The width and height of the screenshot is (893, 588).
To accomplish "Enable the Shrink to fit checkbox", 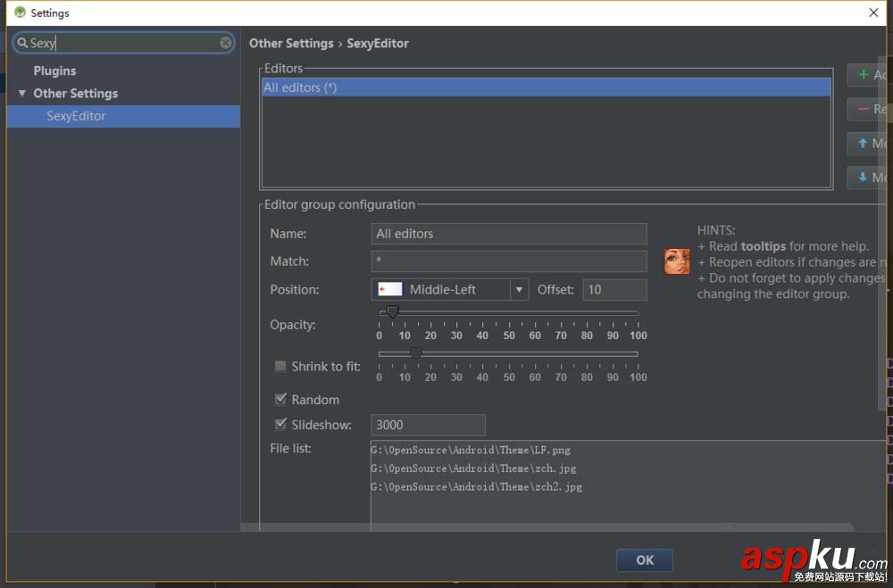I will 280,366.
